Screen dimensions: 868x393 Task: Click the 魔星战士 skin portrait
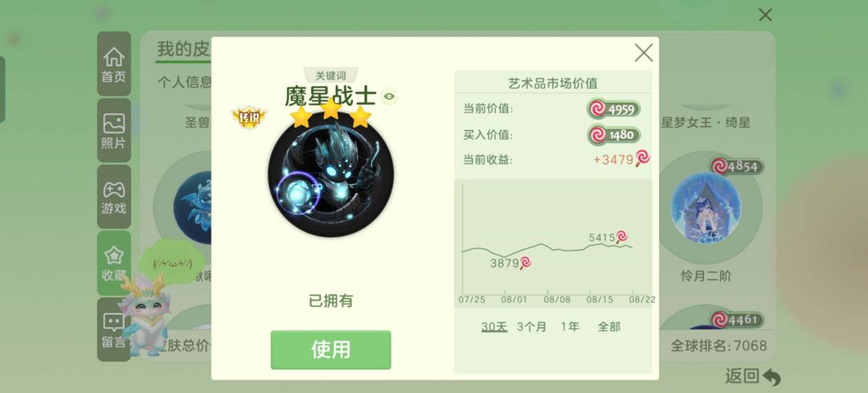click(x=331, y=174)
